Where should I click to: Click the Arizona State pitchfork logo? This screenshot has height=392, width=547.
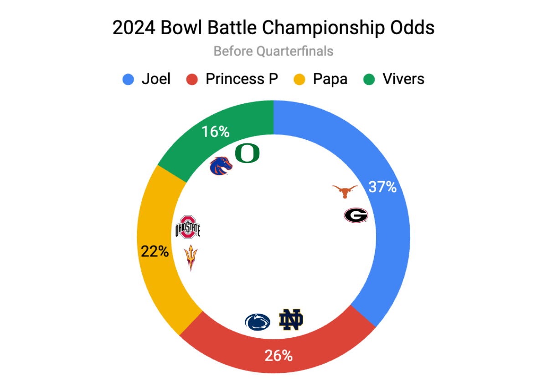pyautogui.click(x=191, y=258)
